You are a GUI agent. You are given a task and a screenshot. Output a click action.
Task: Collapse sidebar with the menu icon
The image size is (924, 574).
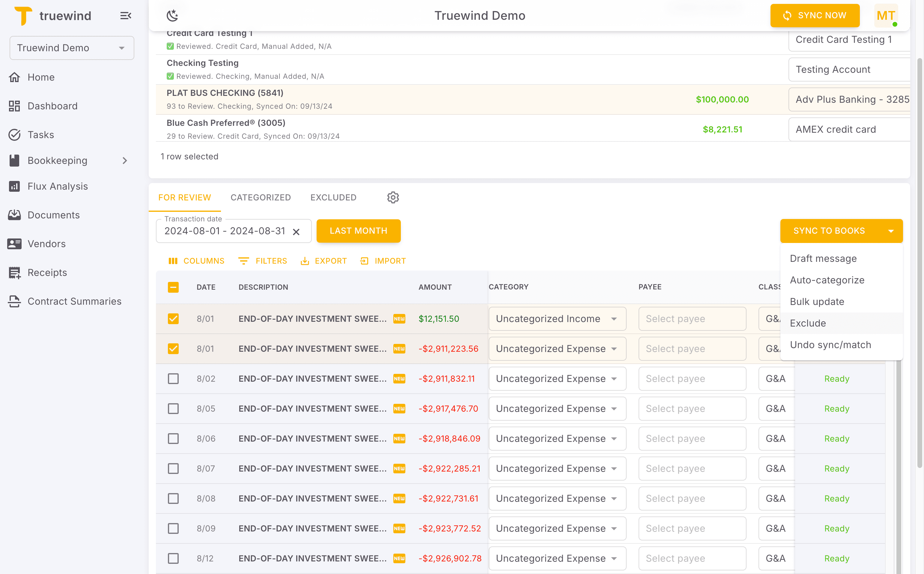point(125,16)
